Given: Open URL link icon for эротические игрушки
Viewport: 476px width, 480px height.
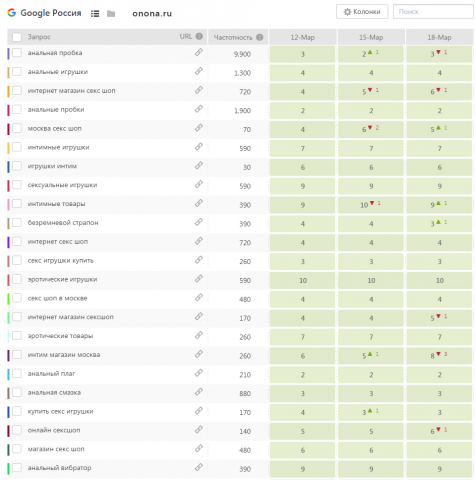Looking at the screenshot, I should click(199, 279).
